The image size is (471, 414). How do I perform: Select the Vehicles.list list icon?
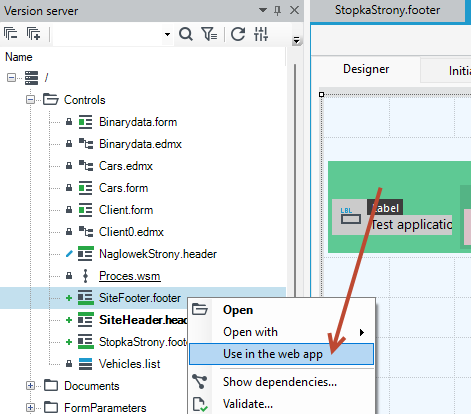click(85, 364)
